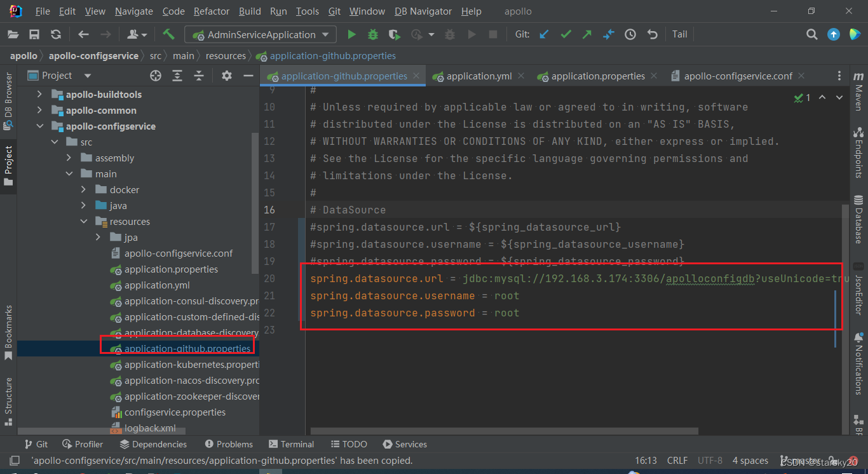Open the Git Show History clock icon
The width and height of the screenshot is (868, 474).
(x=630, y=34)
